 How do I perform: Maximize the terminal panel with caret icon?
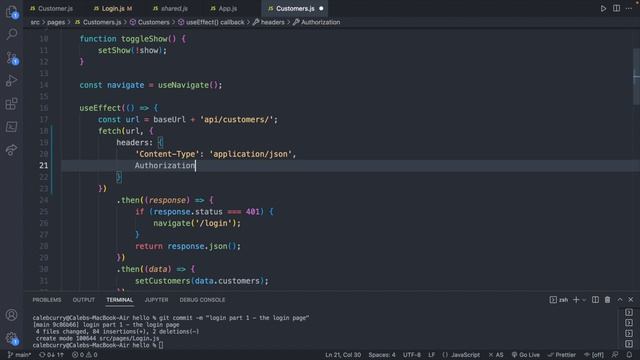click(x=620, y=300)
